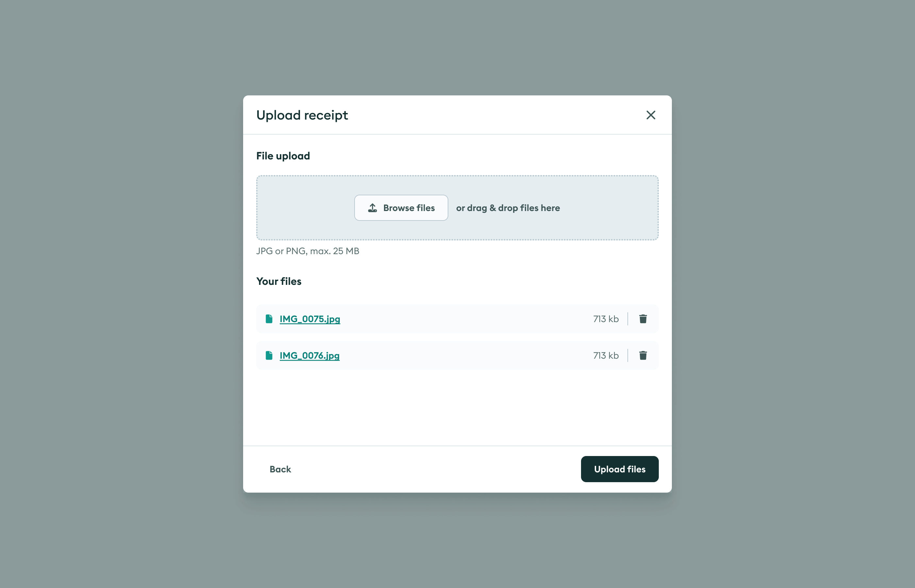This screenshot has width=915, height=588.
Task: Open the IMG_0076.jpg file link
Action: (309, 355)
